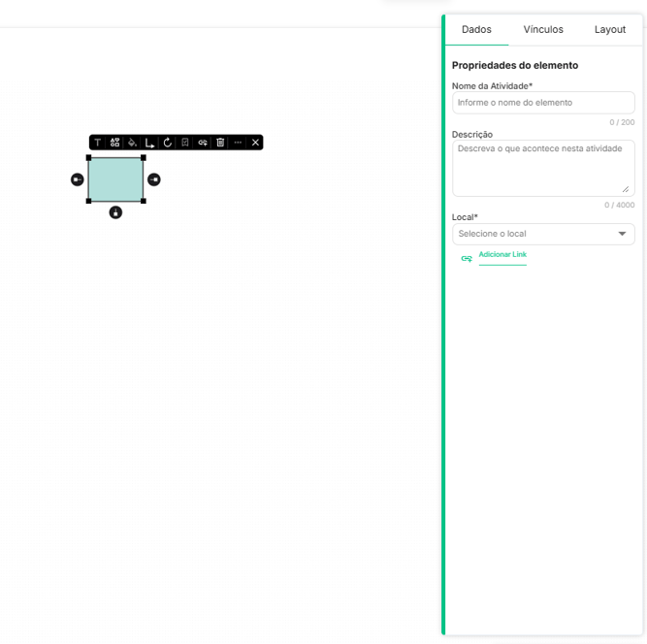Click the left connector handle of the rectangle
647x644 pixels.
click(x=77, y=179)
